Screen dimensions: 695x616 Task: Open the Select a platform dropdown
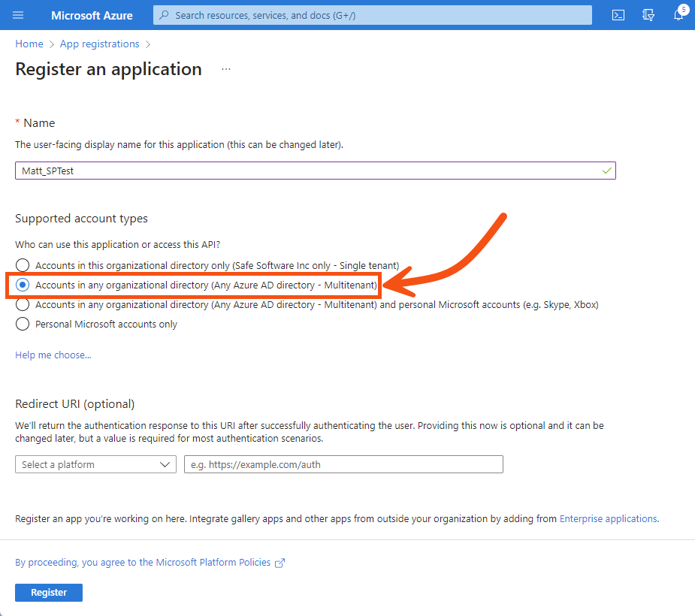[x=95, y=464]
